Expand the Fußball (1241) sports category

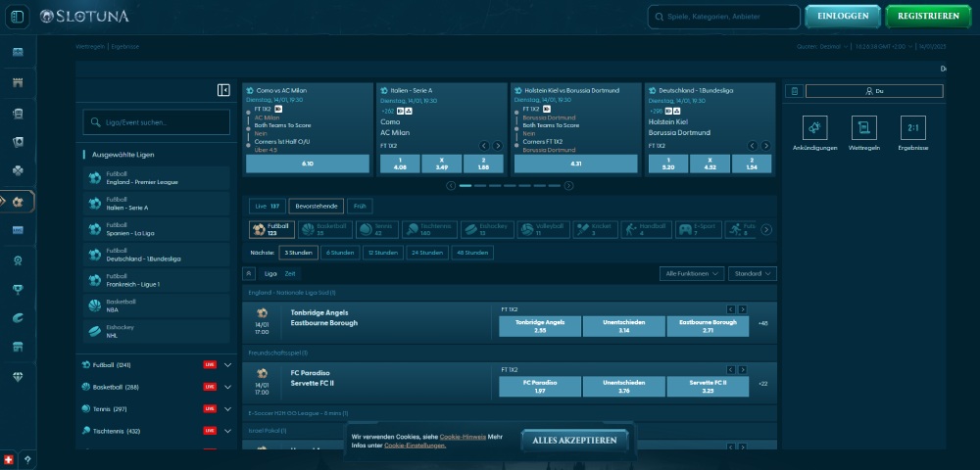227,364
